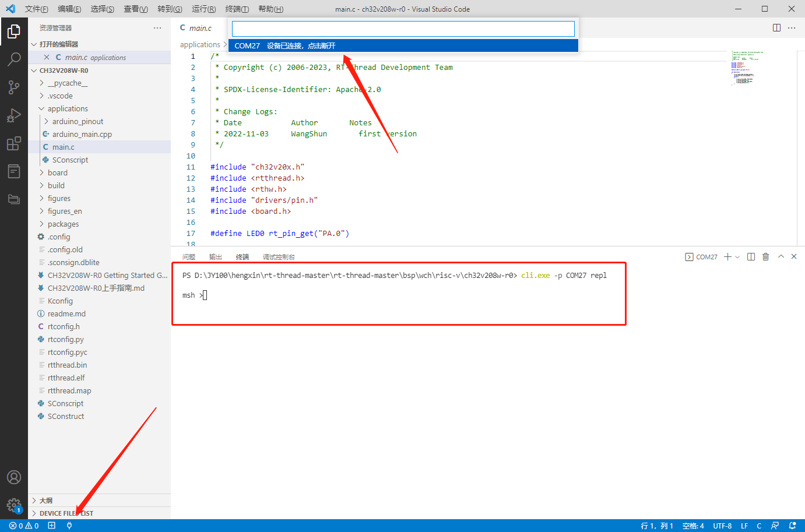Click the split editor icon
The height and width of the screenshot is (532, 805).
click(776, 28)
